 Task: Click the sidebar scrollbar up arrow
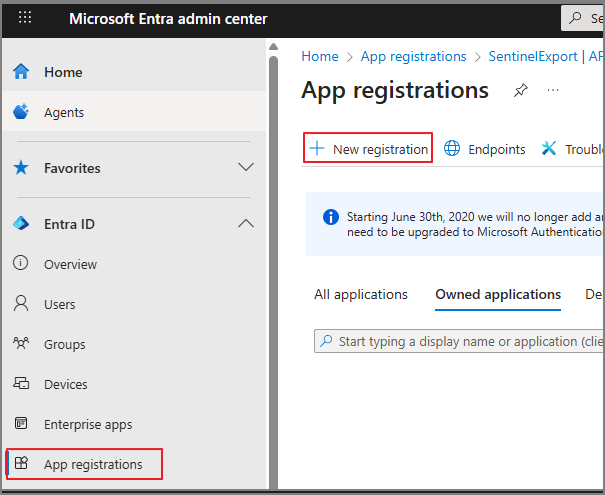point(274,47)
